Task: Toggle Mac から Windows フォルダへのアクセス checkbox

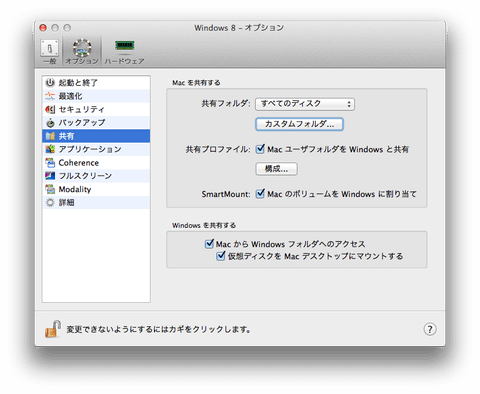Action: (209, 244)
